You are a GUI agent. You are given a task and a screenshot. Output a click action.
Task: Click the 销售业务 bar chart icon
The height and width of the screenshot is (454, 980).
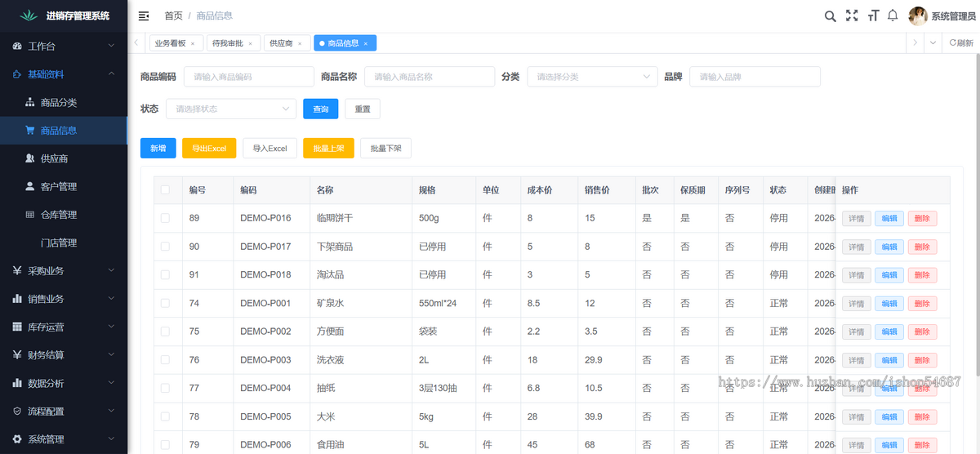17,299
